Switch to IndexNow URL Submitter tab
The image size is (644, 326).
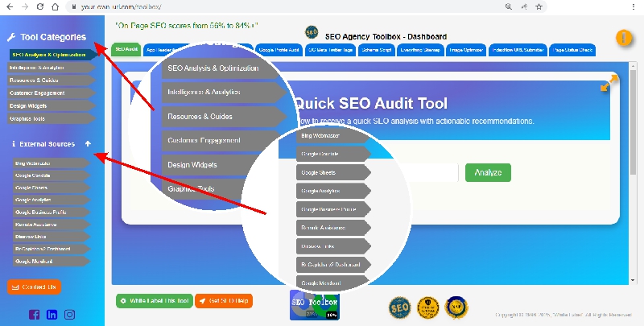point(518,50)
